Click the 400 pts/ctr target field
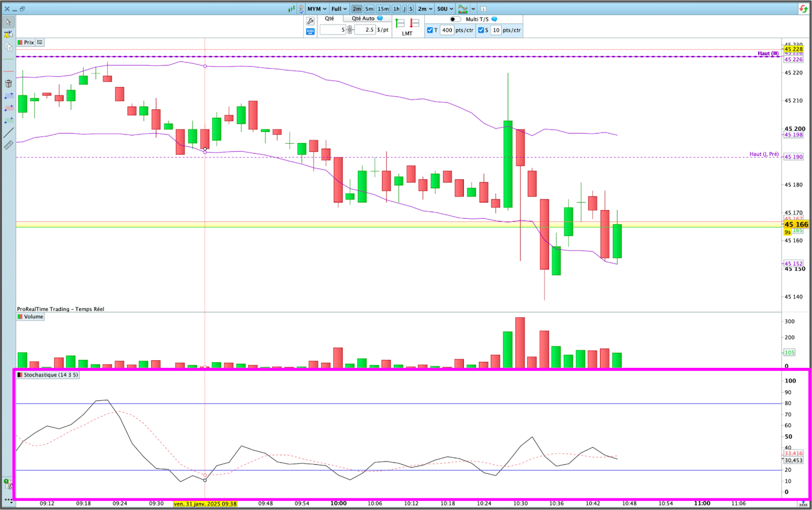This screenshot has height=510, width=812. coord(447,30)
